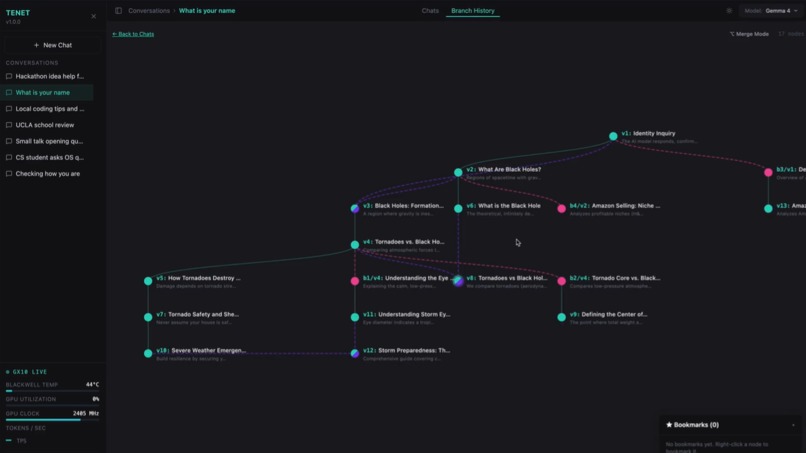This screenshot has width=806, height=453.
Task: Close the TENET sidebar panel
Action: (94, 16)
